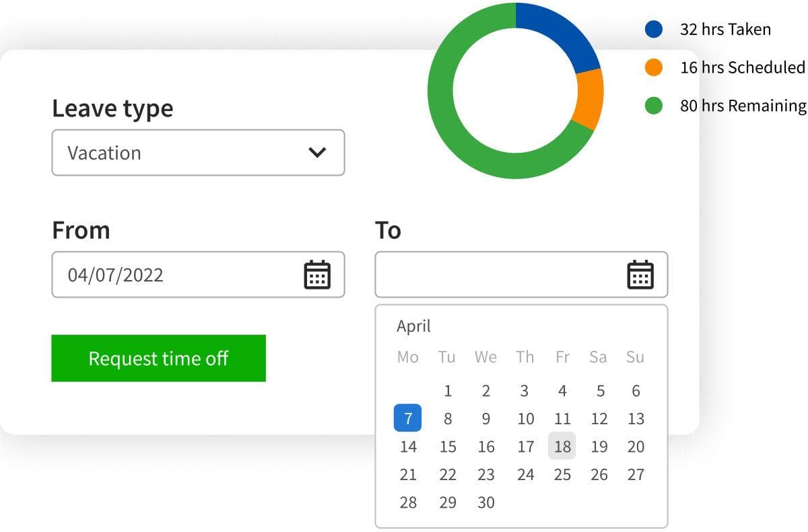Click the To field calendar icon
Viewport: 808px width, 532px height.
pyautogui.click(x=640, y=275)
